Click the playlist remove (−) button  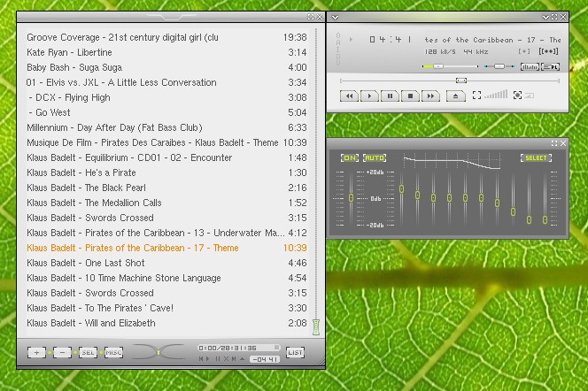(62, 352)
